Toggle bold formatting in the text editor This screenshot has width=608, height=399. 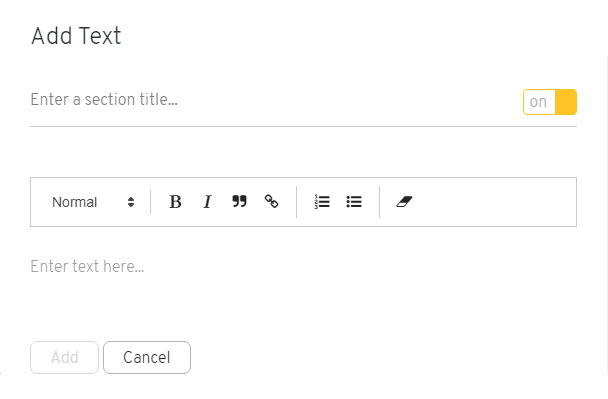pyautogui.click(x=175, y=202)
